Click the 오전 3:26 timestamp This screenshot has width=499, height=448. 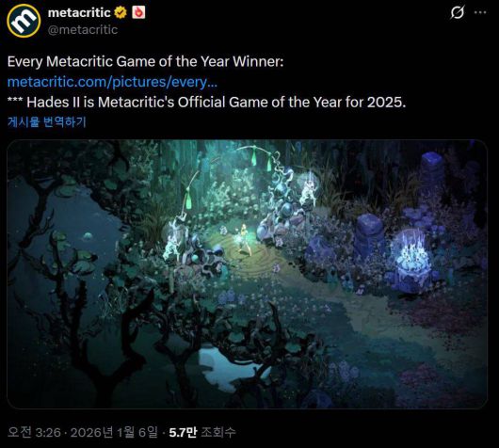(34, 432)
